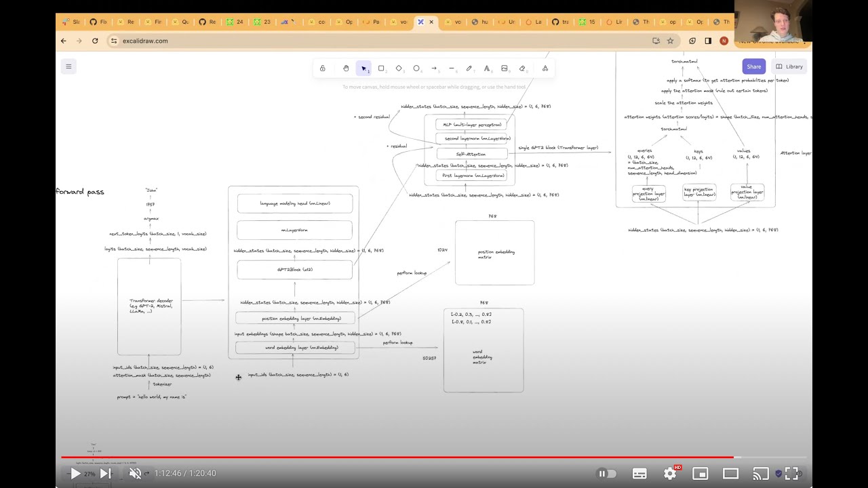Go back in browser history
The image size is (868, 488).
(x=64, y=41)
